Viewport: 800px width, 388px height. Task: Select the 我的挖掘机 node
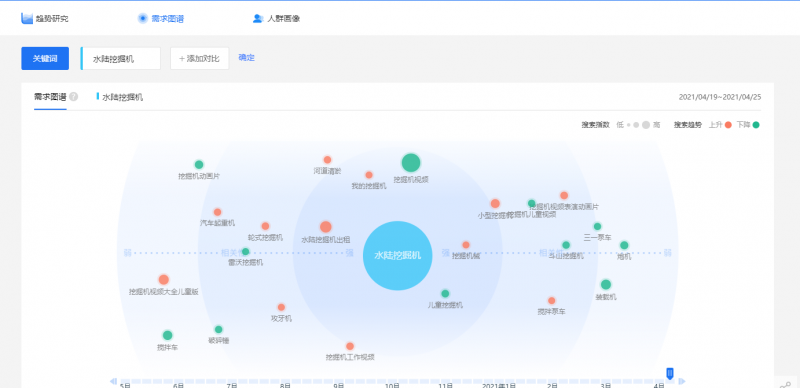click(x=369, y=175)
